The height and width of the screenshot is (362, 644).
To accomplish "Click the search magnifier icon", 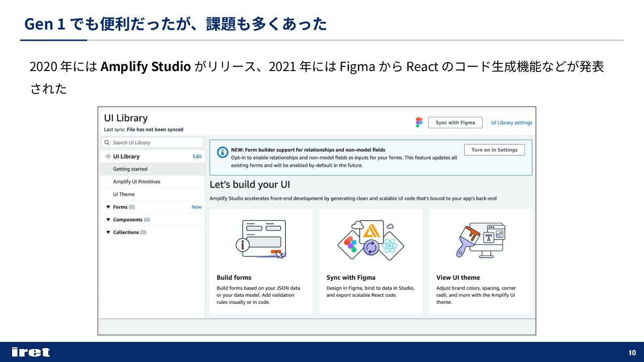I will click(107, 143).
